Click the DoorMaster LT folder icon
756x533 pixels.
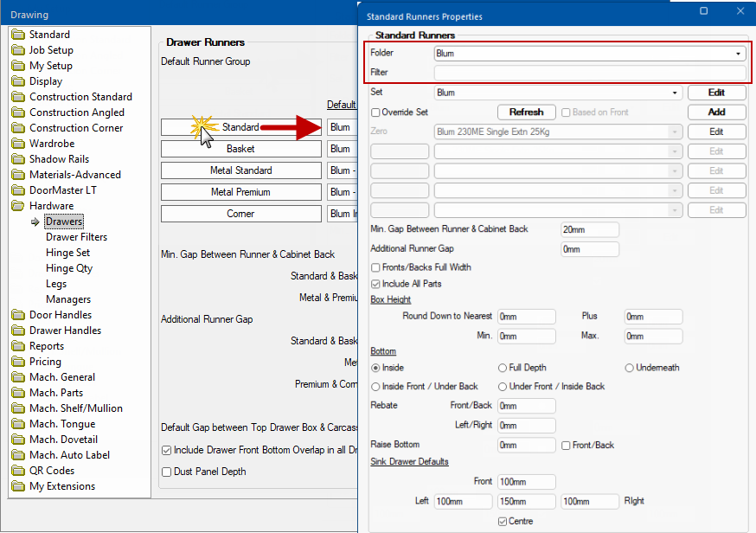[x=18, y=190]
